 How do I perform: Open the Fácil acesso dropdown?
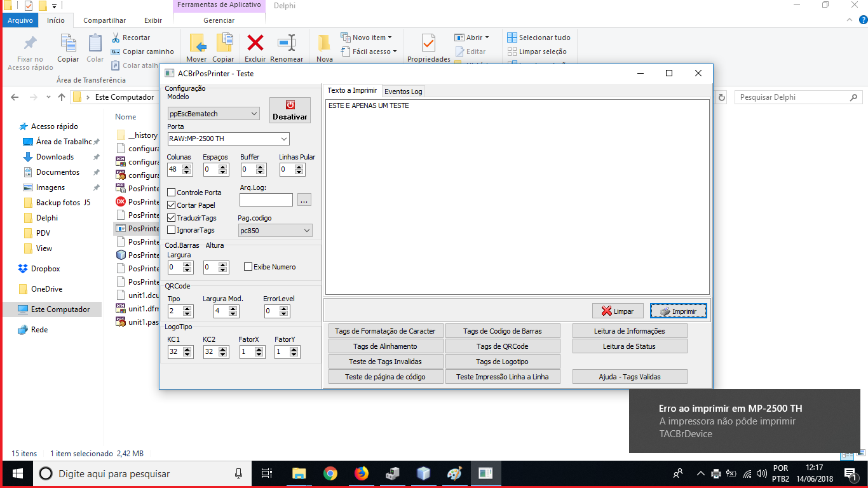click(x=369, y=51)
